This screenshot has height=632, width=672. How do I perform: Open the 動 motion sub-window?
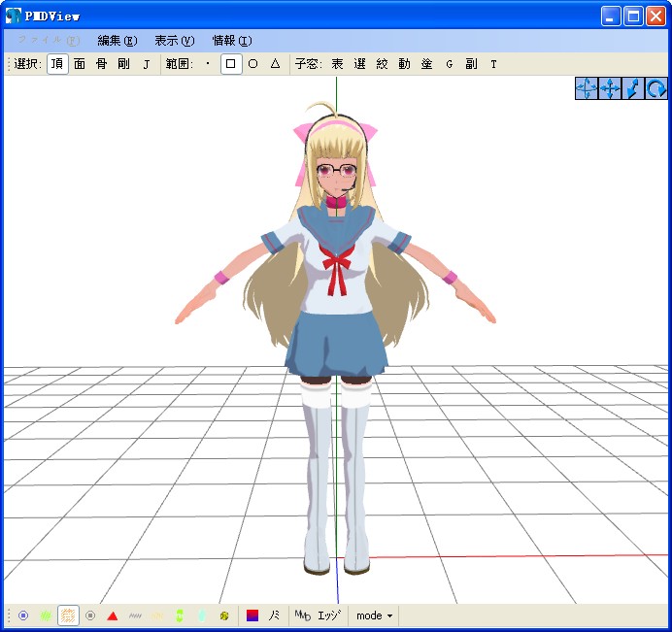point(404,64)
